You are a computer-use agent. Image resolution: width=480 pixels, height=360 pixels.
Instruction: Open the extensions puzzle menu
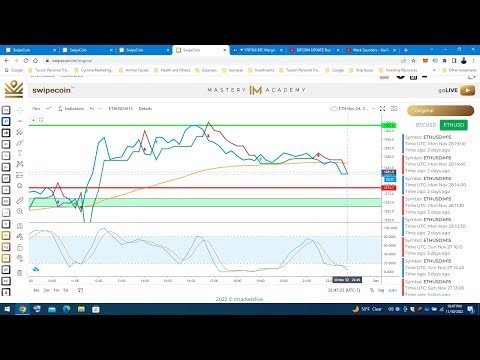coord(444,61)
